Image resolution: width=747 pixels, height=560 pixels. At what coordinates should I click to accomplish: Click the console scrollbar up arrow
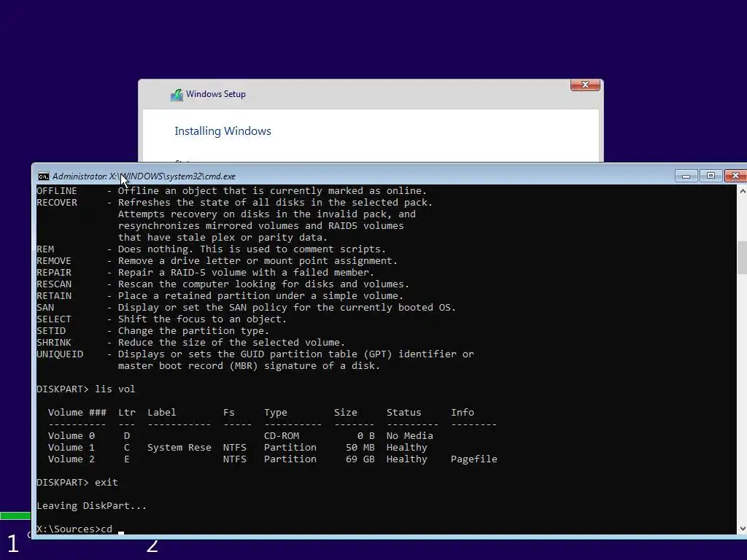point(742,191)
